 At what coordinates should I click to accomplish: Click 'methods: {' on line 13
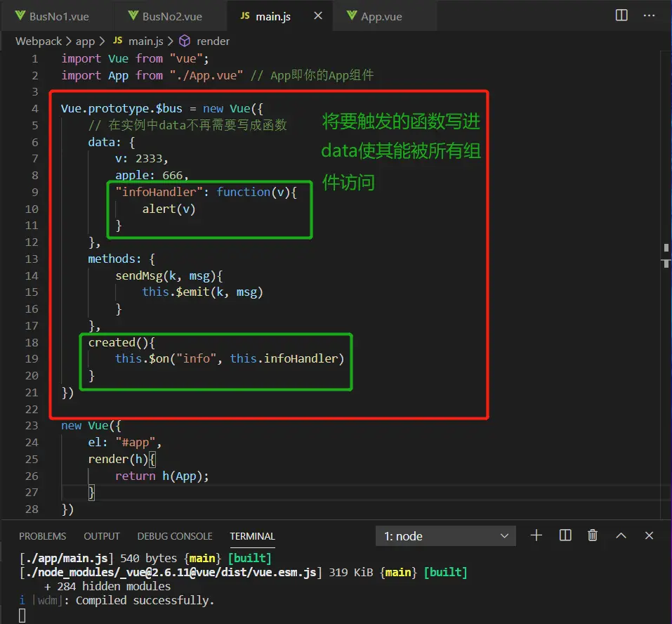[x=121, y=259]
